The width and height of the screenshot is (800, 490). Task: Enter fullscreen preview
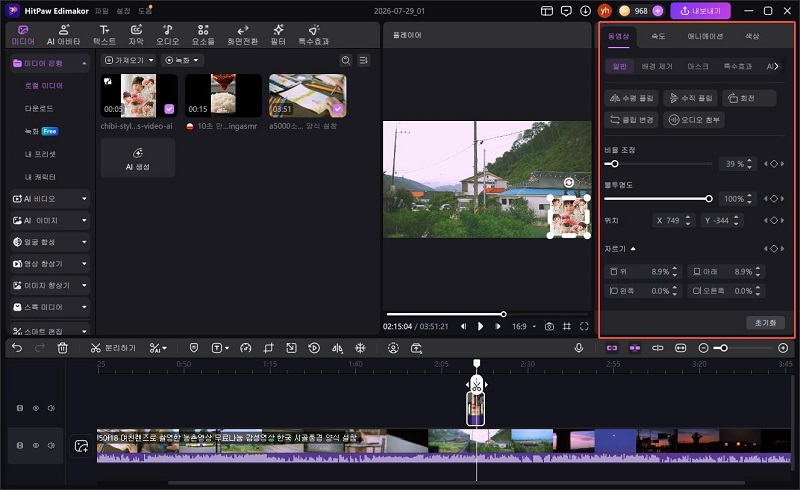tap(584, 326)
